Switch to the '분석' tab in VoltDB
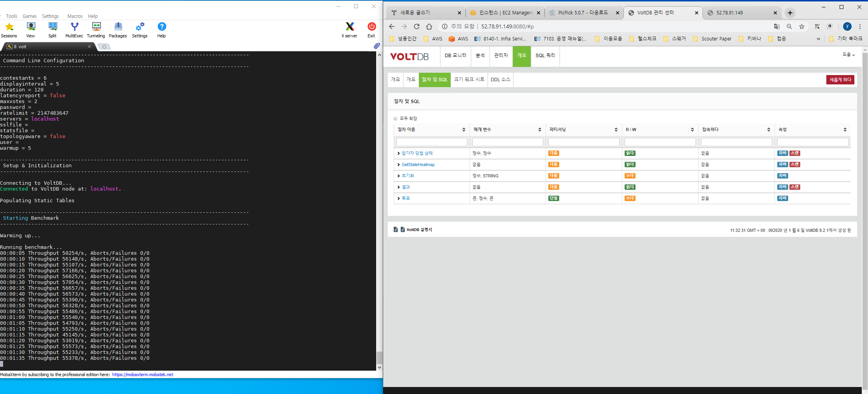The image size is (868, 394). [480, 56]
